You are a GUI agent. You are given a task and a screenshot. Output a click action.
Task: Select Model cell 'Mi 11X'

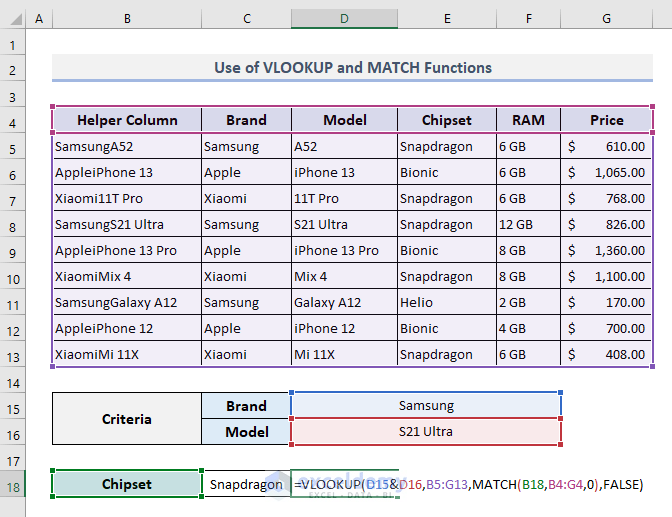pyautogui.click(x=345, y=354)
